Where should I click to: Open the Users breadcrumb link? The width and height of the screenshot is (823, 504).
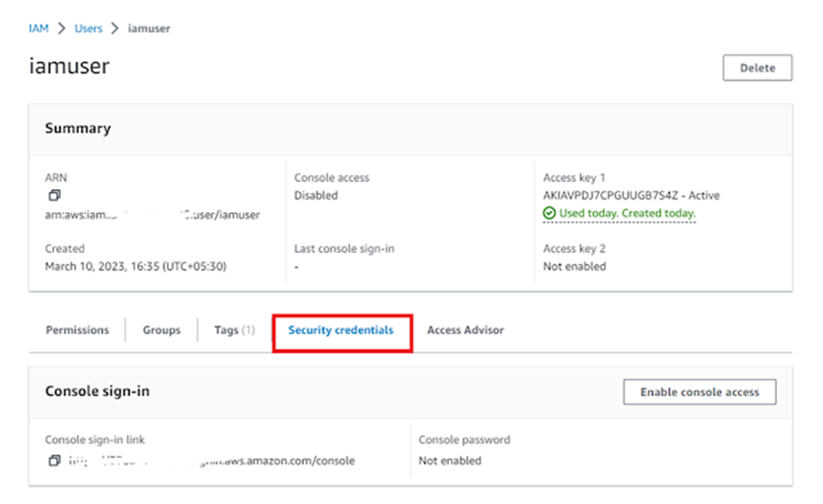[88, 29]
